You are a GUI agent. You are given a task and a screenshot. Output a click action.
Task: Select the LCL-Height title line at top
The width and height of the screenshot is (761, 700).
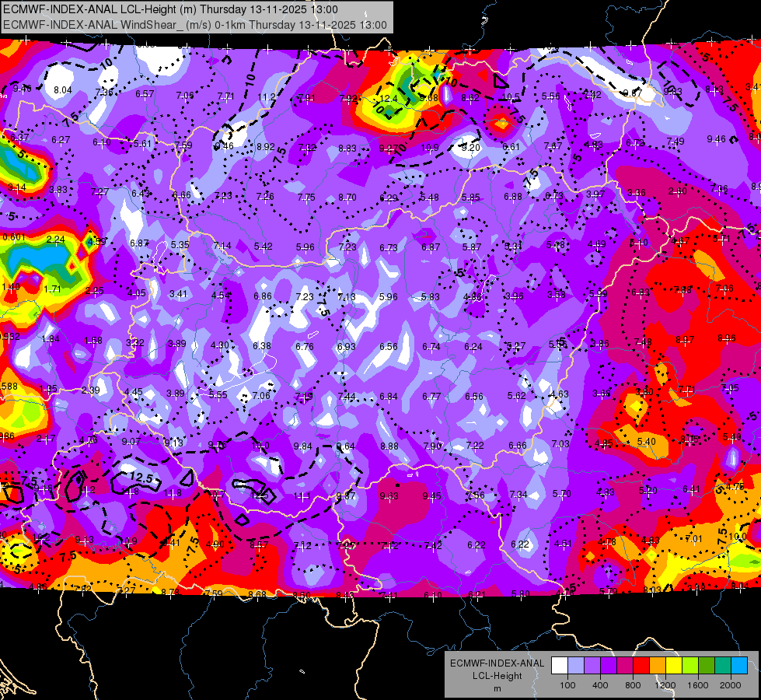tap(170, 9)
